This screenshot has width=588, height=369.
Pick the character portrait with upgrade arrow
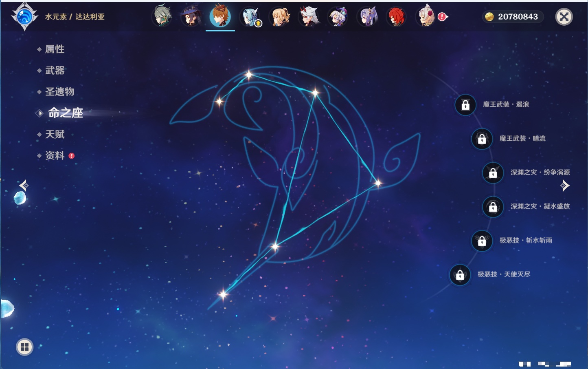click(x=250, y=17)
